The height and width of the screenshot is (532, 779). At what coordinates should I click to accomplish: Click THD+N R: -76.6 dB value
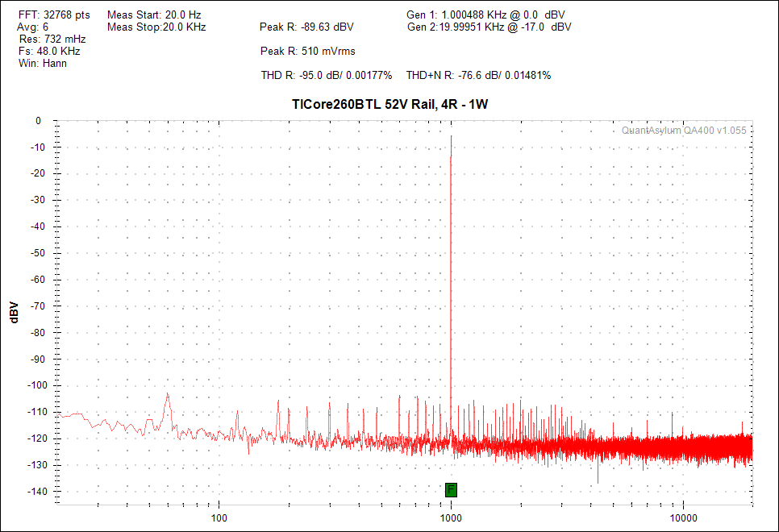point(478,75)
